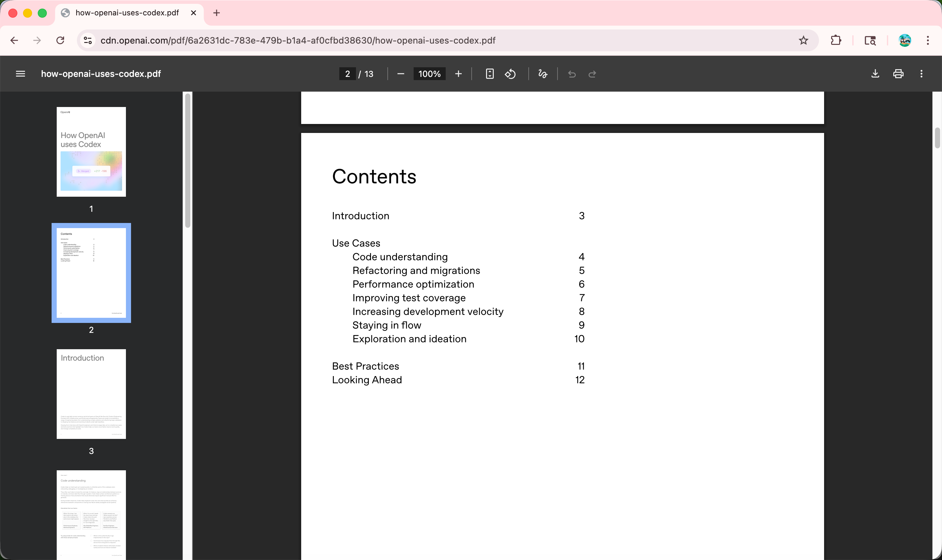Rotate the document counterclockwise

pos(510,74)
